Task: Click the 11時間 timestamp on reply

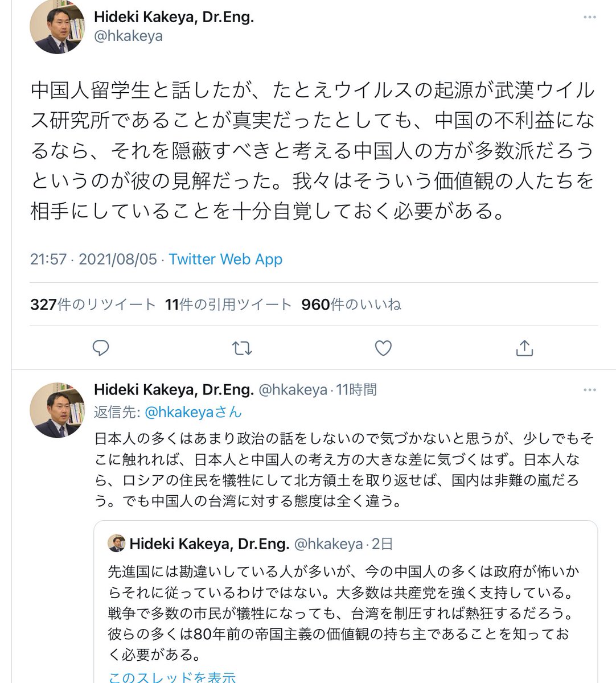Action: (356, 390)
